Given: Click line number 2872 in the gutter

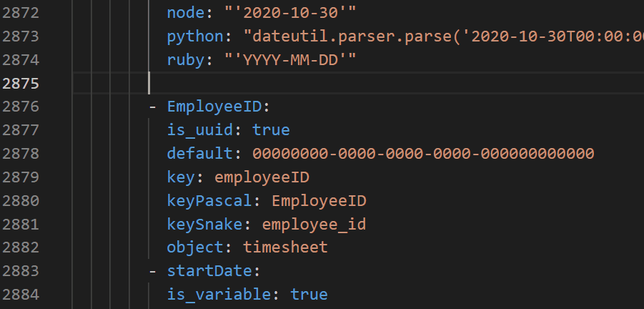Looking at the screenshot, I should (21, 13).
